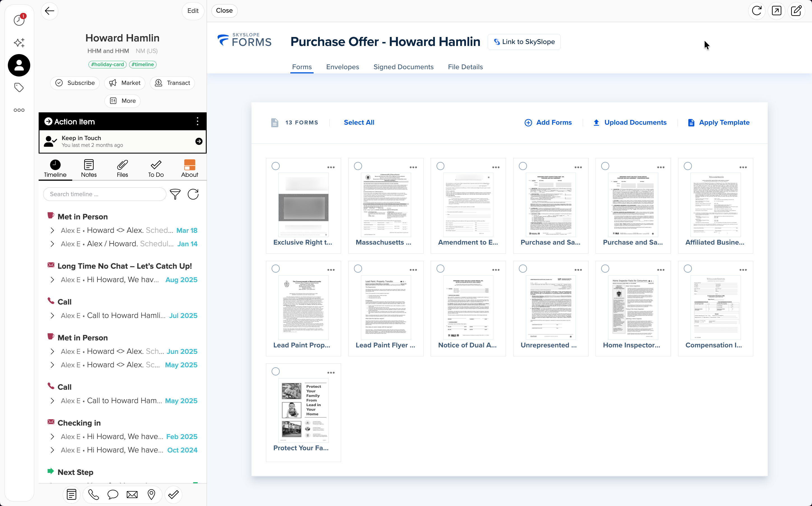Click the tag icon in left sidebar
The width and height of the screenshot is (812, 506).
tap(19, 88)
